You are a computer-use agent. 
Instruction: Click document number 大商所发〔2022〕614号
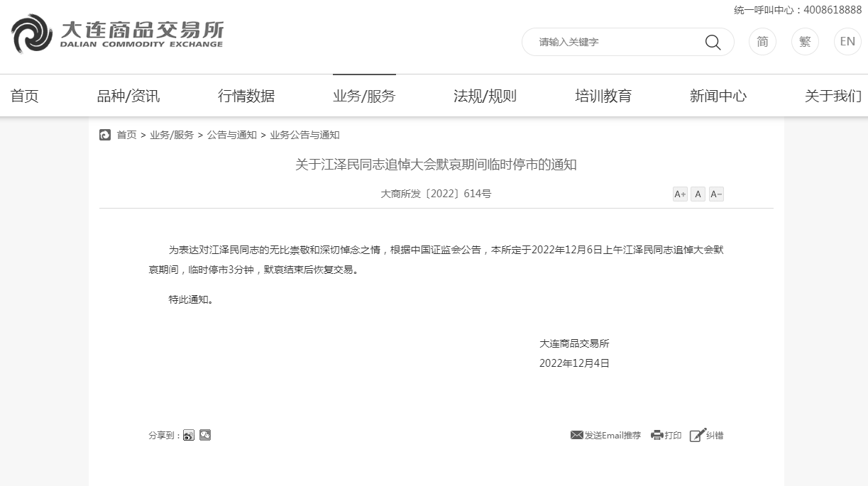tap(436, 193)
